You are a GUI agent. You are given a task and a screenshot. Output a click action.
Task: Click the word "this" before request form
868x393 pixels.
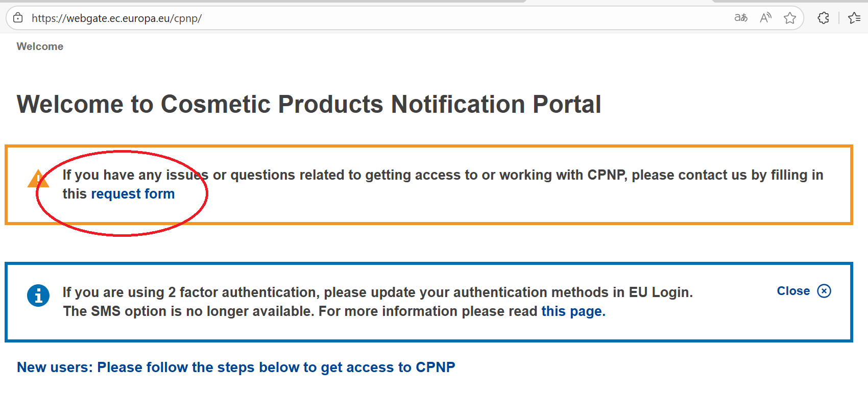click(x=75, y=194)
